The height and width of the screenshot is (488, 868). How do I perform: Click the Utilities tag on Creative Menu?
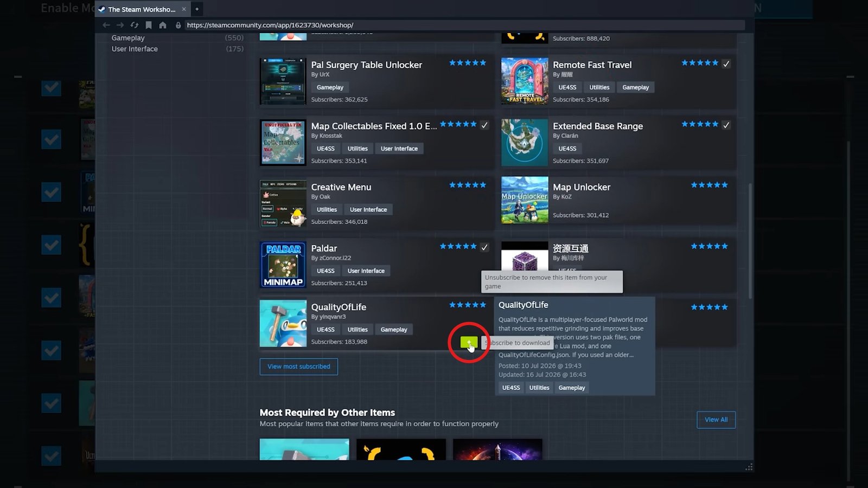click(327, 210)
